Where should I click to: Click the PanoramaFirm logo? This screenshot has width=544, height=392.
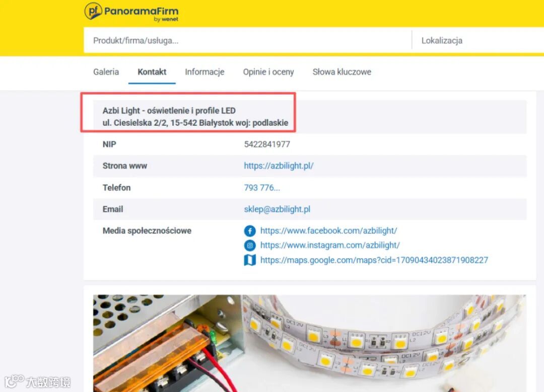(131, 12)
